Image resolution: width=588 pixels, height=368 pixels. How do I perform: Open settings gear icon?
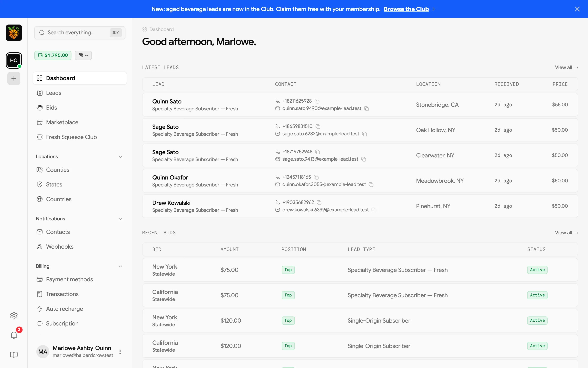(x=14, y=316)
